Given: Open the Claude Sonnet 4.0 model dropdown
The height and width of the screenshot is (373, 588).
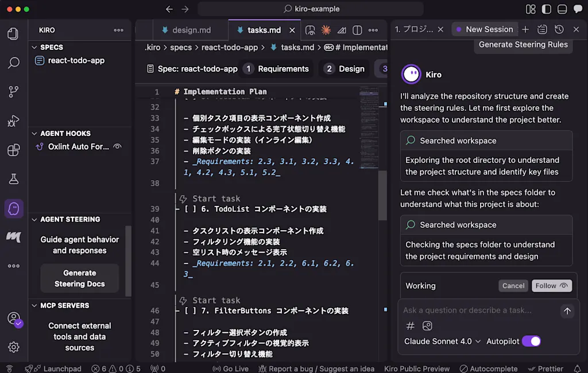Looking at the screenshot, I should coord(442,341).
